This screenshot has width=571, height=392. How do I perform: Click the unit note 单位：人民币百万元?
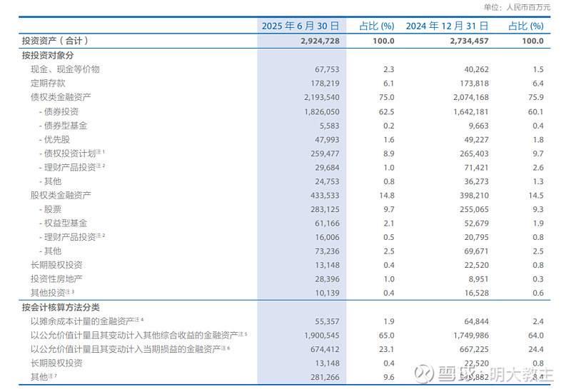(517, 7)
